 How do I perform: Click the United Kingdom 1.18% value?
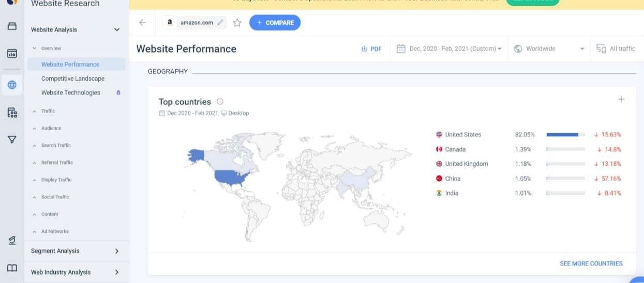coord(523,164)
